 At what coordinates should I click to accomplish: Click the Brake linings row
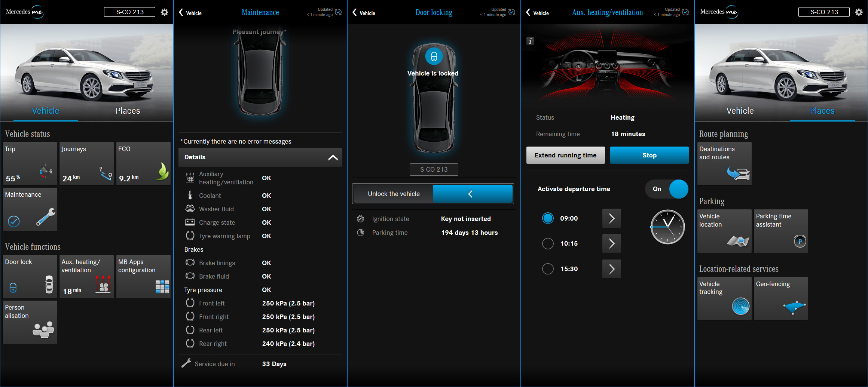coord(260,263)
